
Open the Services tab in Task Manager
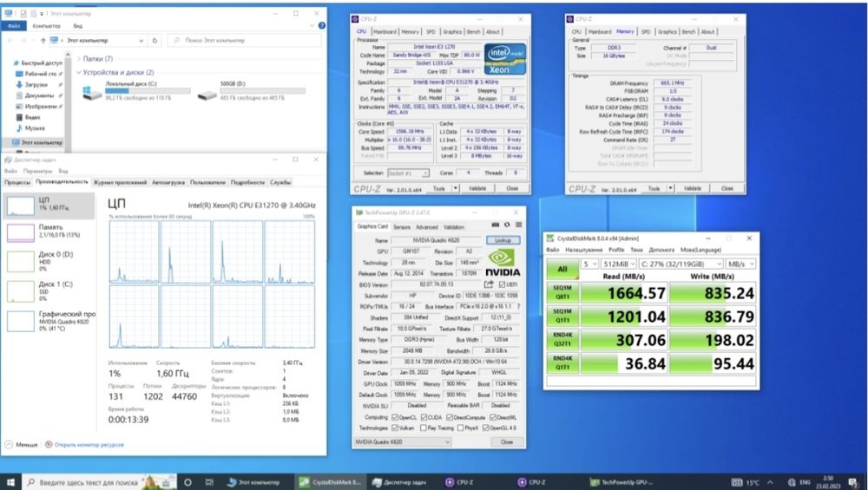click(x=280, y=182)
